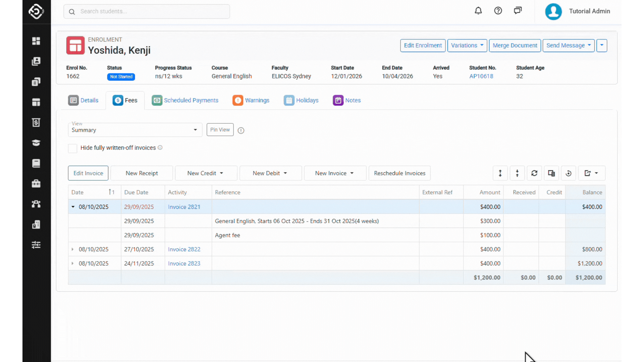The image size is (644, 362).
Task: Click the collapse all rows icon
Action: (x=517, y=173)
